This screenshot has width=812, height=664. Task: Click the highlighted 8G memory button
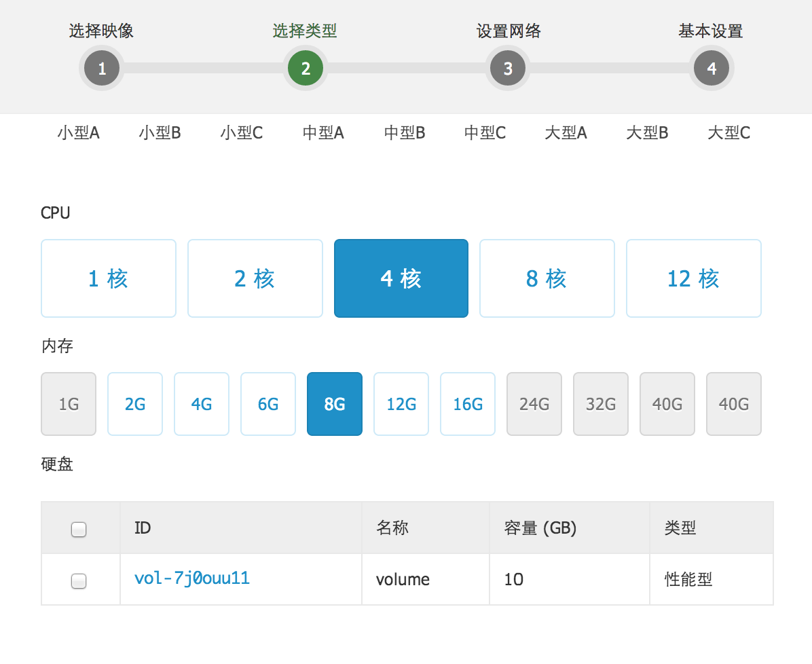tap(335, 404)
